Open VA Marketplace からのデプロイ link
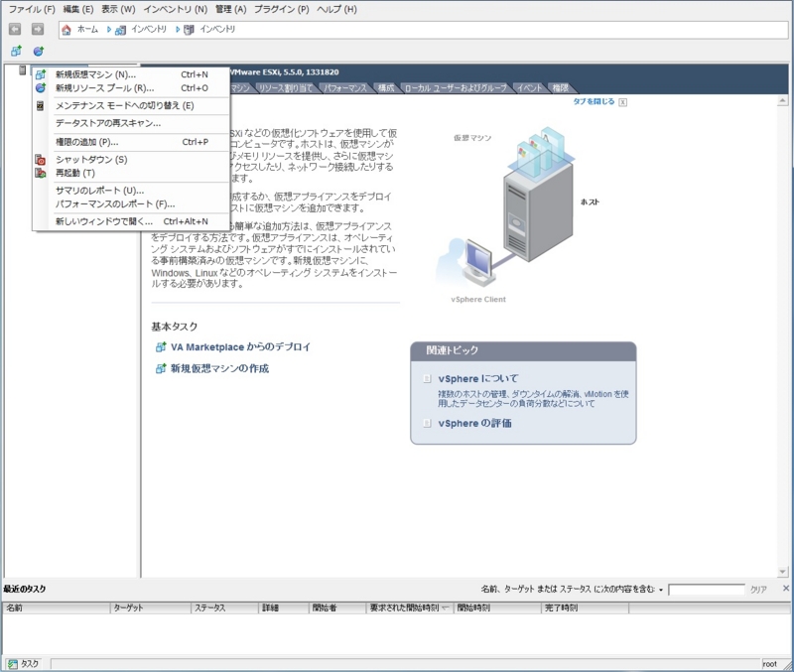The image size is (794, 672). 240,347
